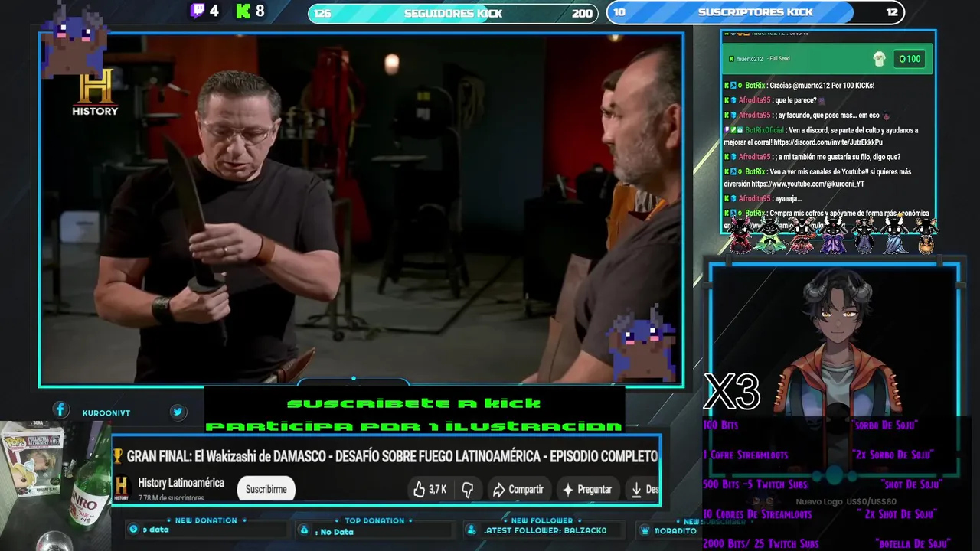Click the Seguidores Kick progress bar
Viewport: 980px width, 551px height.
point(452,13)
